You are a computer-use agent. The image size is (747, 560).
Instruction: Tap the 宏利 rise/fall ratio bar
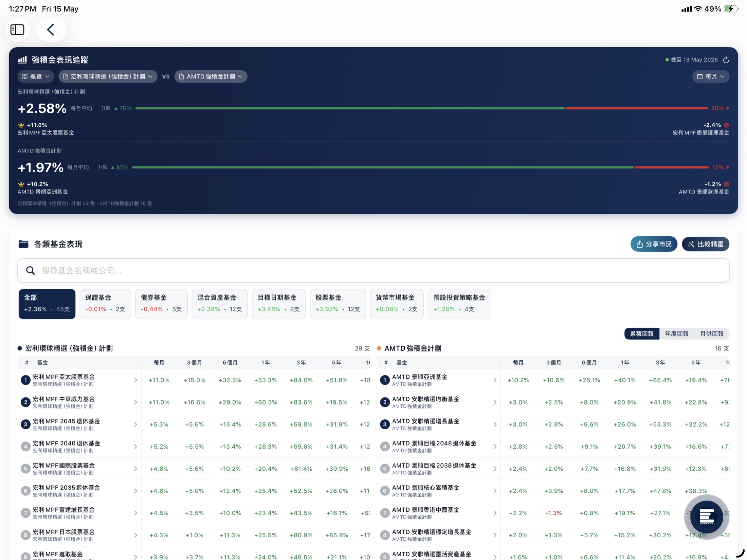422,108
